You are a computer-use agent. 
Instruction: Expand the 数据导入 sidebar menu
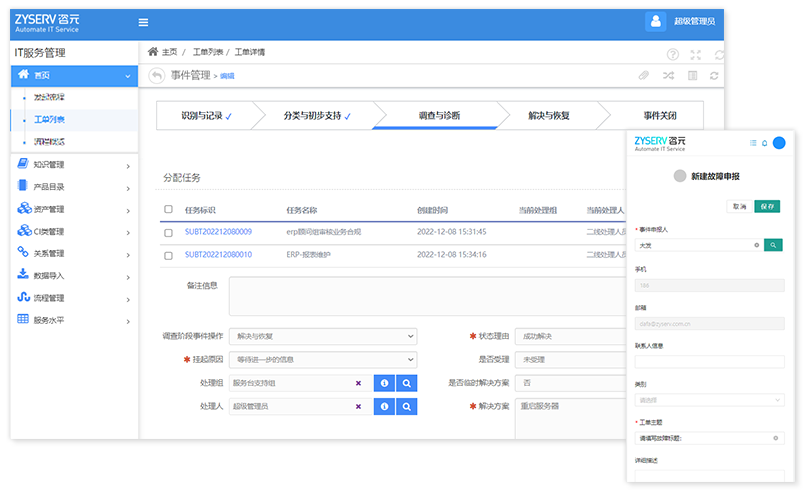(74, 276)
